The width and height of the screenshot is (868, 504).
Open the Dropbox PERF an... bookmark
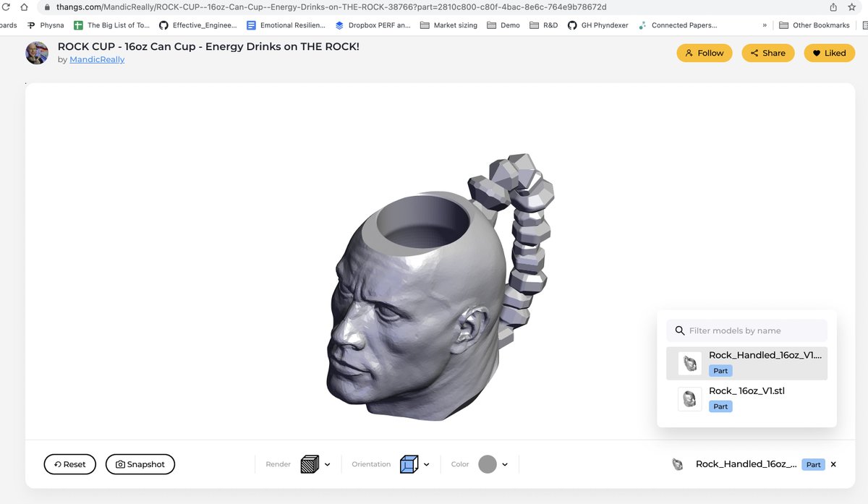pos(373,25)
